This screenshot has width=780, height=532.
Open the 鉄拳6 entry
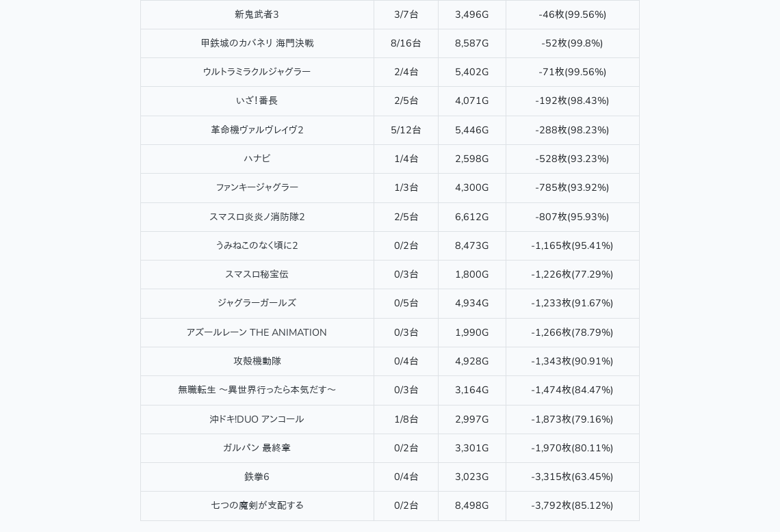tap(257, 477)
